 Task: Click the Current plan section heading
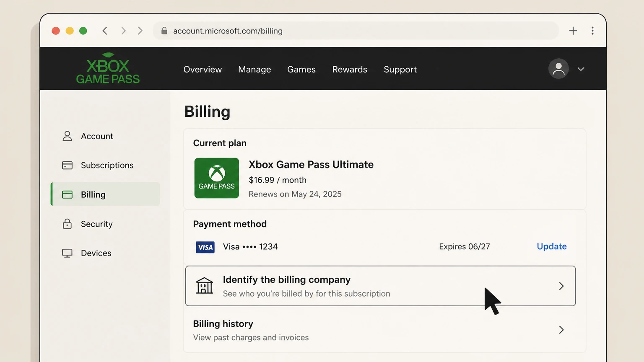[x=220, y=143]
